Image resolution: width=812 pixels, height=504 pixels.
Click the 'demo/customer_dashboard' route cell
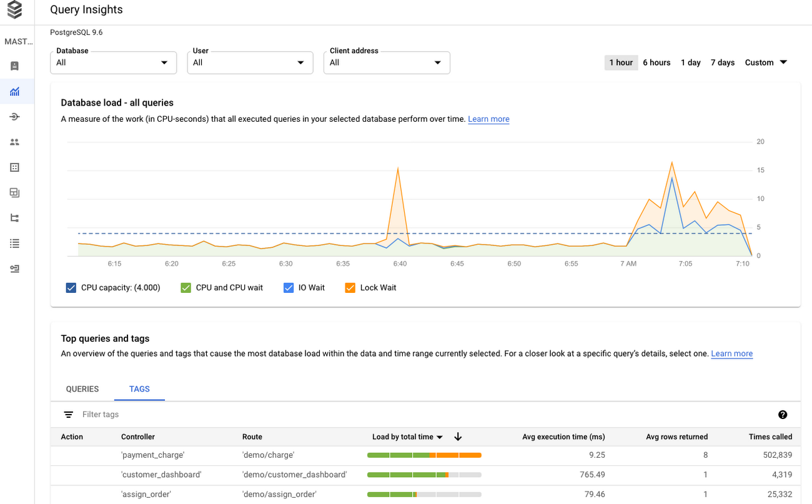coord(294,475)
